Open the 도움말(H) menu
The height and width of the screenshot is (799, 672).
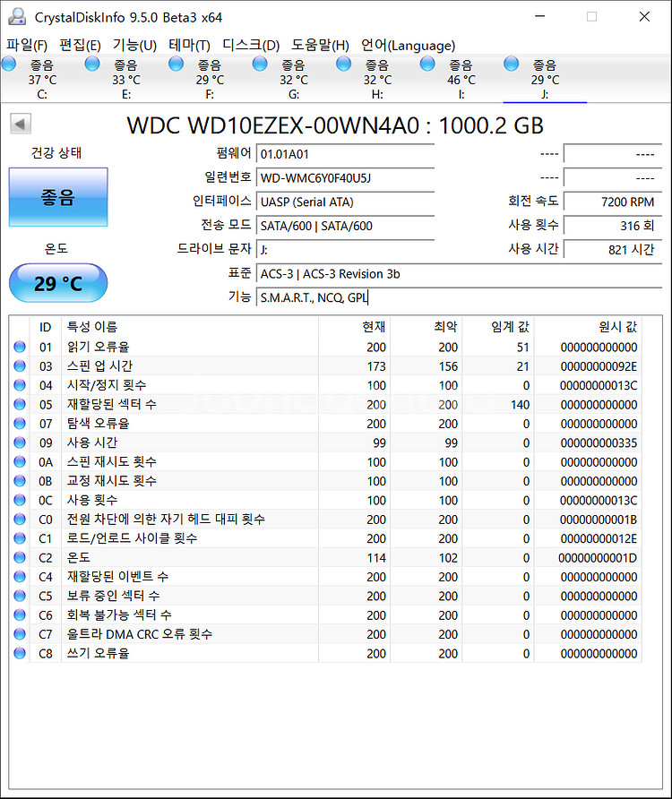click(320, 46)
